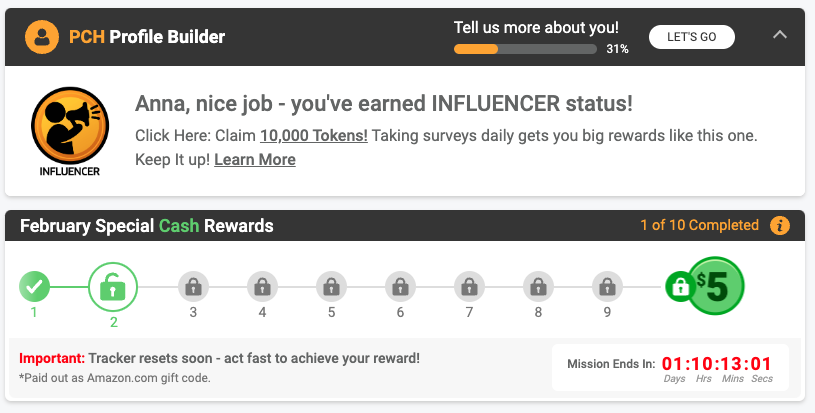This screenshot has height=413, width=815.
Task: Click the INFLUENCER megaphone badge
Action: pyautogui.click(x=69, y=125)
